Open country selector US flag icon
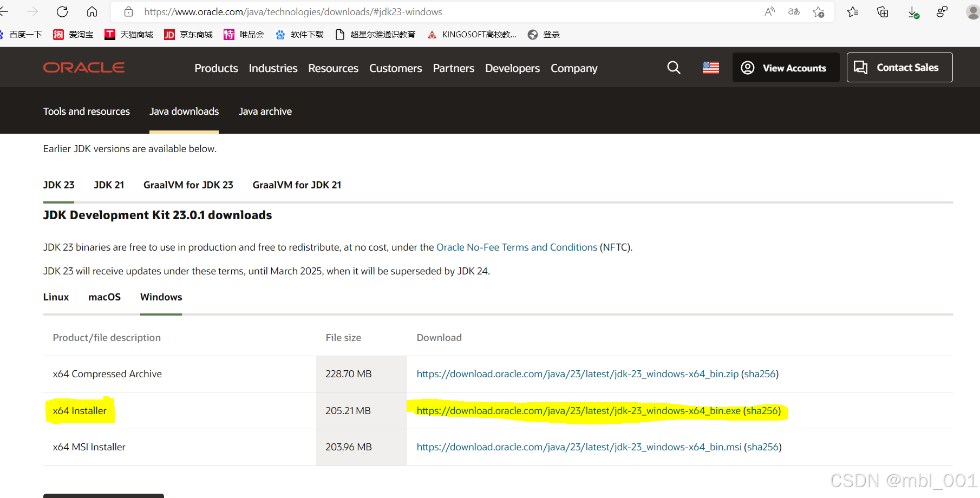980x498 pixels. coord(711,68)
